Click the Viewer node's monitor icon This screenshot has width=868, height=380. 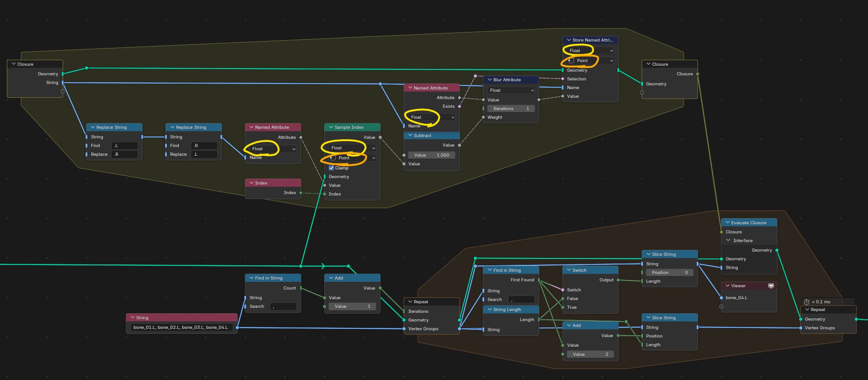pyautogui.click(x=771, y=286)
